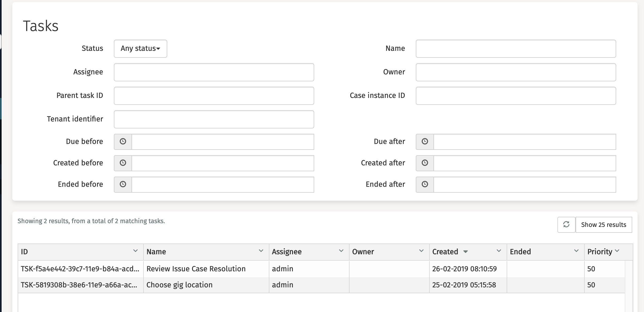Open the Name column header menu
The image size is (644, 312).
[261, 251]
